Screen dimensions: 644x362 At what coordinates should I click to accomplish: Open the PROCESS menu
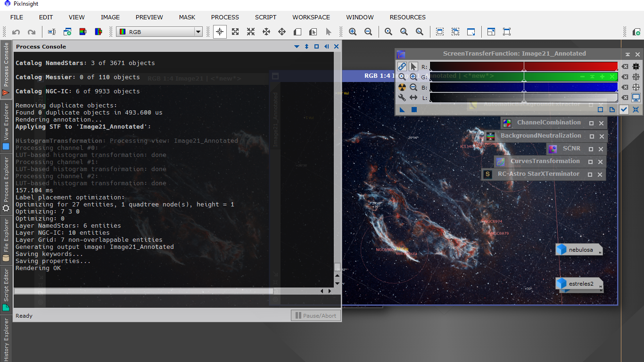225,17
